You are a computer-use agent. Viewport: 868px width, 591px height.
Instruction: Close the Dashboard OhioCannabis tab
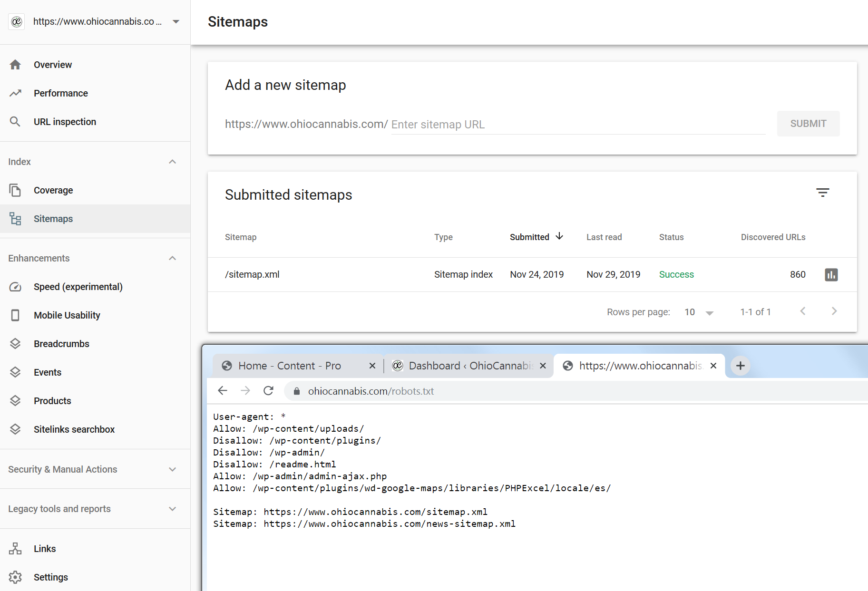[x=543, y=366]
